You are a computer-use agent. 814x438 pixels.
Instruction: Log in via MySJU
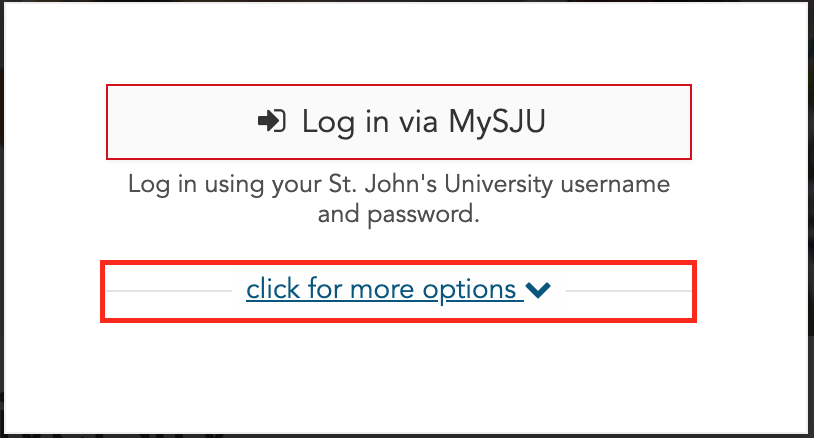[399, 122]
